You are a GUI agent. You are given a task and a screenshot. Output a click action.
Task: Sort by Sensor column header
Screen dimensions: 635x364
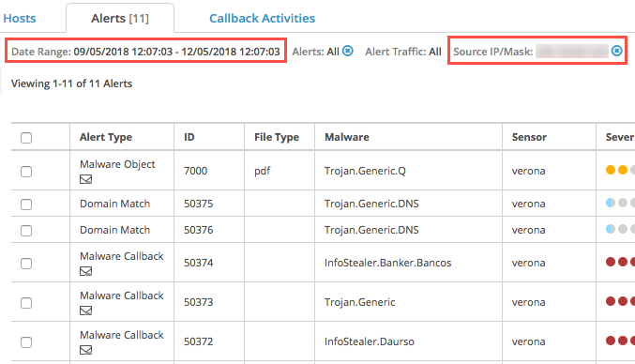pos(529,137)
